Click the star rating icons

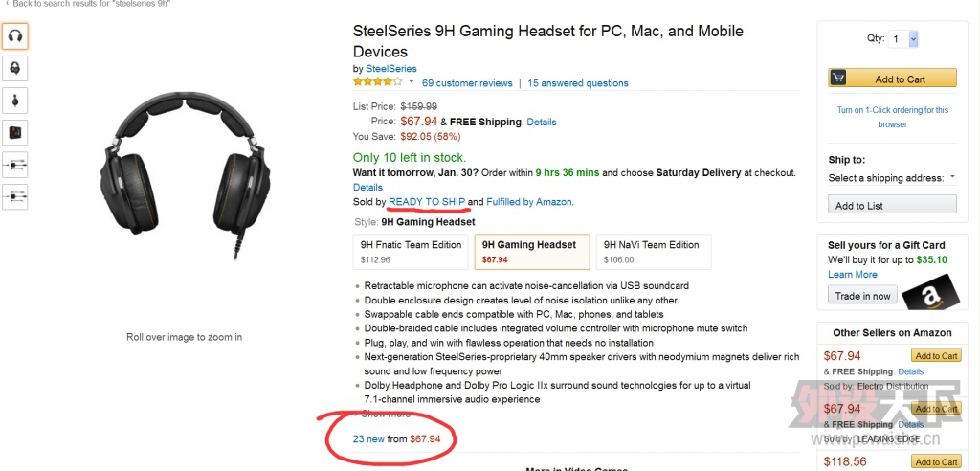click(x=377, y=82)
